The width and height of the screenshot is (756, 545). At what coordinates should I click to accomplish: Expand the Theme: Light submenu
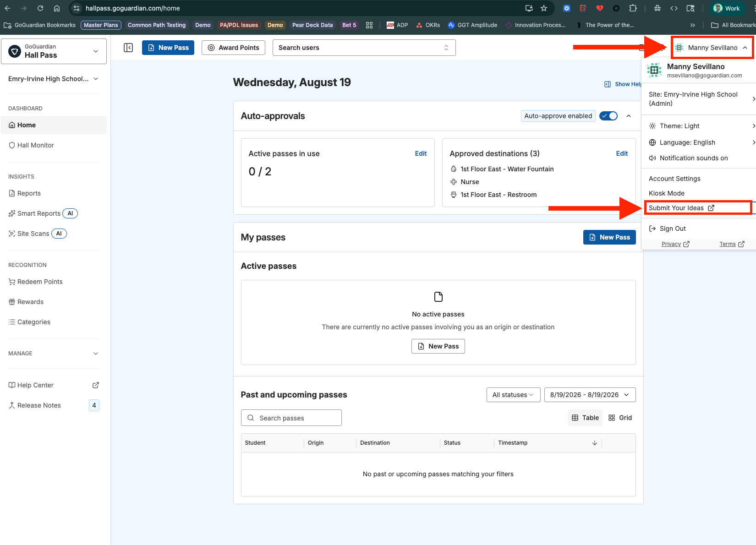click(x=699, y=126)
